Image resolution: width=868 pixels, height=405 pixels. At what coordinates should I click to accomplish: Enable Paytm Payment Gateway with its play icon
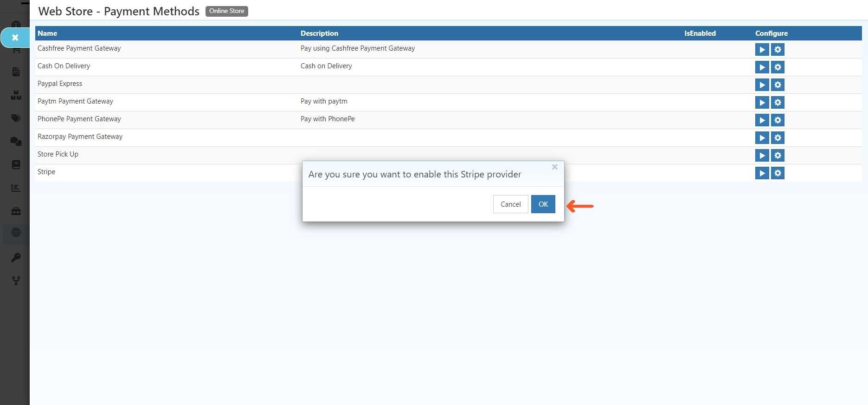[762, 102]
